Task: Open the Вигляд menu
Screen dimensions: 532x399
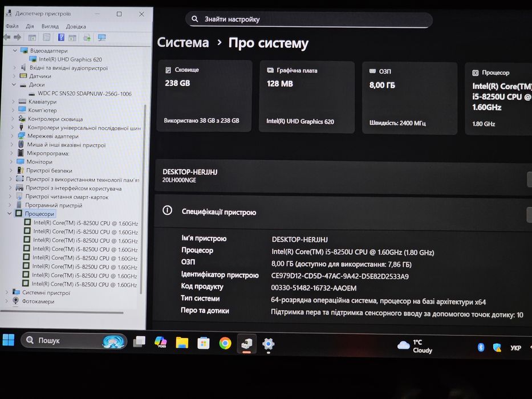Action: click(x=50, y=26)
